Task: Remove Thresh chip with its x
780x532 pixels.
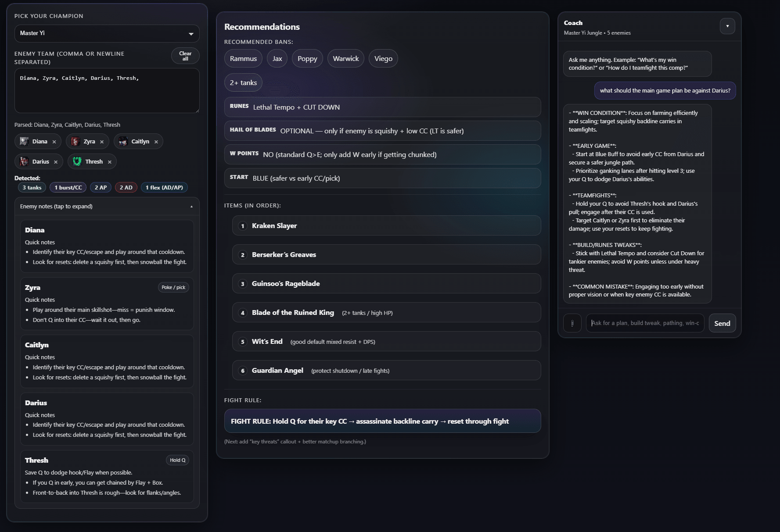Action: point(110,162)
